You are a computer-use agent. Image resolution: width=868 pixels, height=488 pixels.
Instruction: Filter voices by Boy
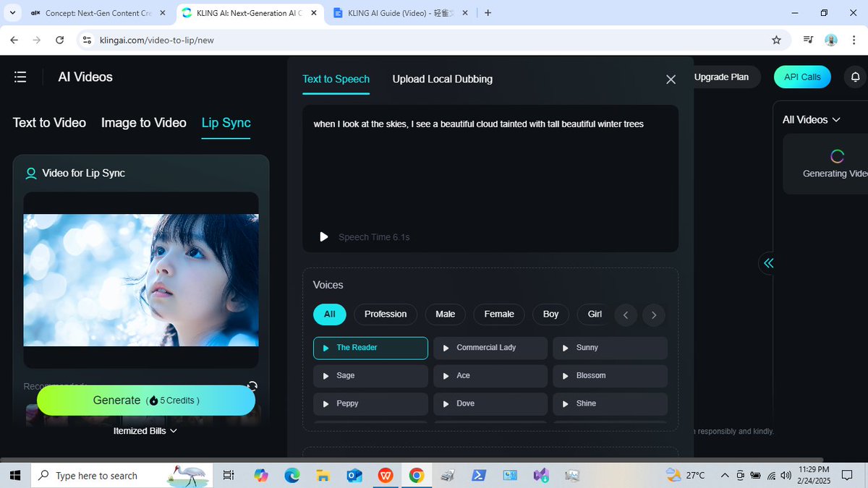[551, 314]
